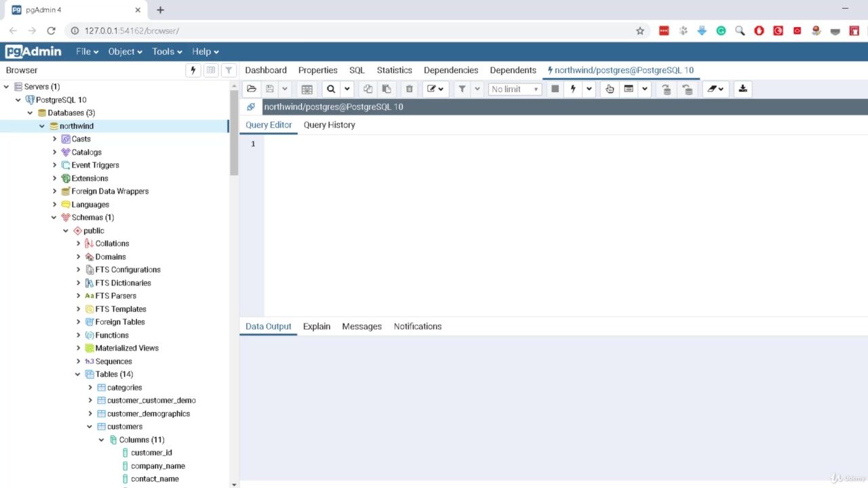The height and width of the screenshot is (488, 868).
Task: Expand the categories table node
Action: 90,388
